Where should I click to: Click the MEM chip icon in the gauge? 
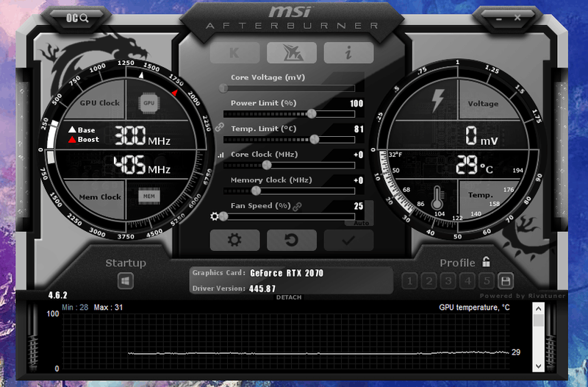pos(149,196)
